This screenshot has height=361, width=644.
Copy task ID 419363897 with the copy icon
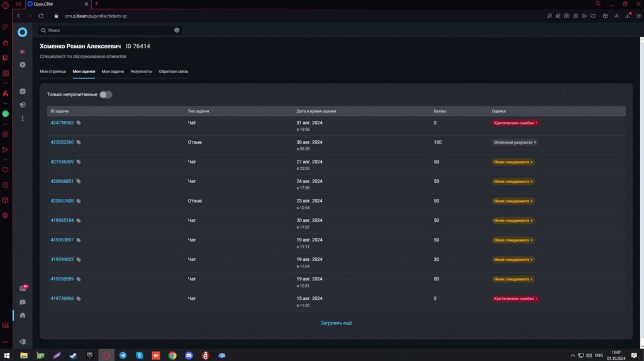tap(79, 240)
